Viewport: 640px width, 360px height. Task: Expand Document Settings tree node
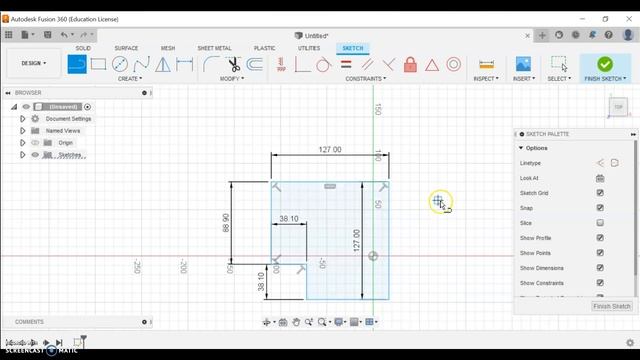[22, 119]
